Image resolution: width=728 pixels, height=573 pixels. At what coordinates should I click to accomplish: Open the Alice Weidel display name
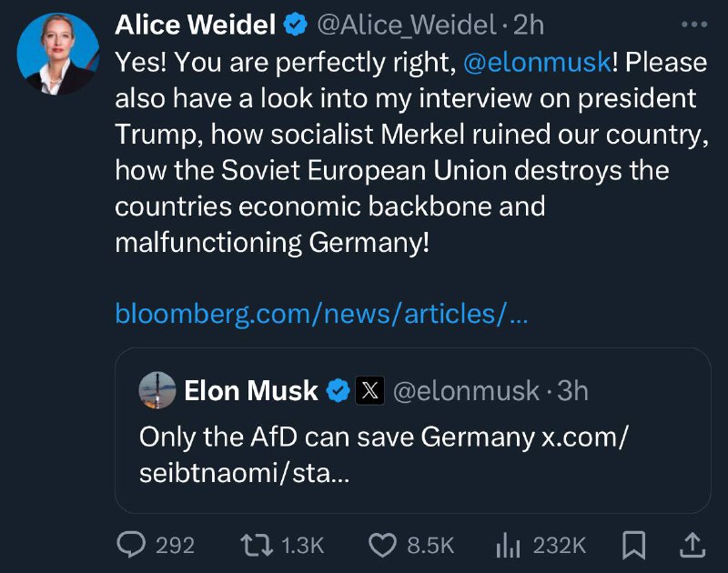[196, 25]
